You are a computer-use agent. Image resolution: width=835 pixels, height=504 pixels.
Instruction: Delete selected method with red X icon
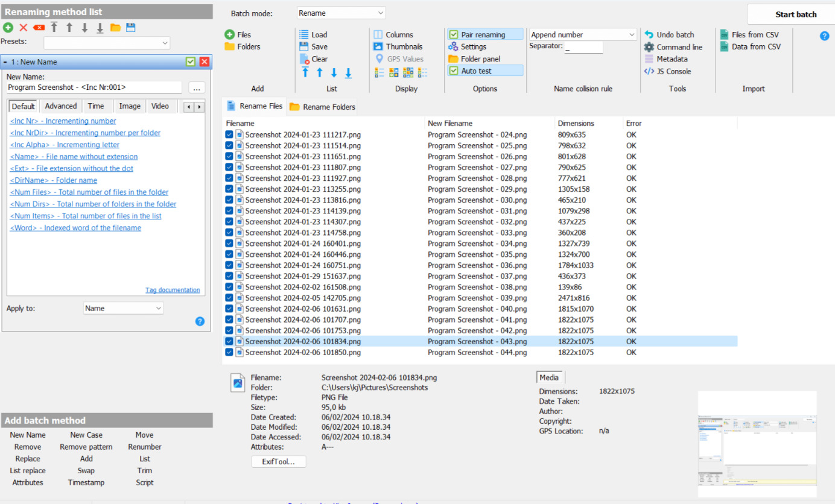pyautogui.click(x=24, y=28)
